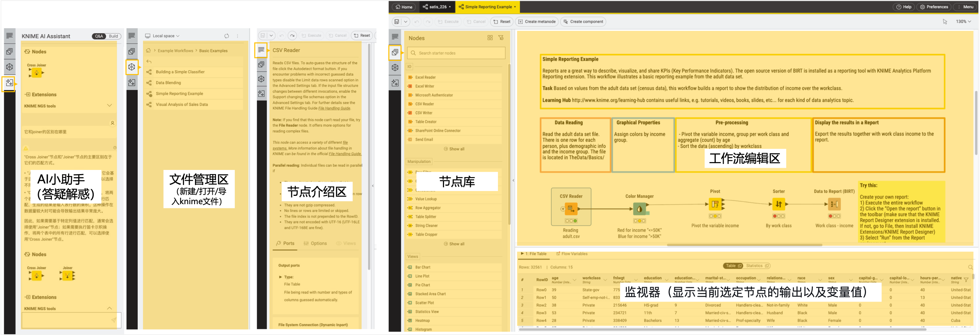Switch AI Assistant to Q&A mode
Image resolution: width=980 pixels, height=335 pixels.
point(99,36)
